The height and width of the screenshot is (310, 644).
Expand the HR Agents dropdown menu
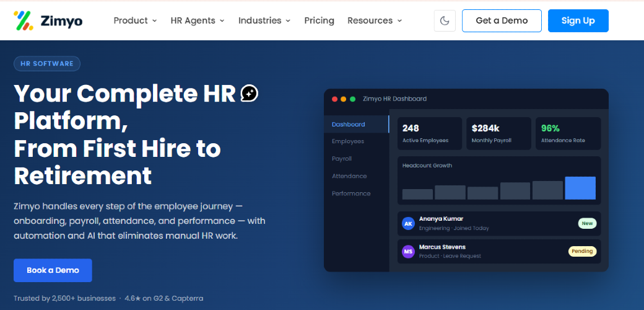(x=198, y=20)
